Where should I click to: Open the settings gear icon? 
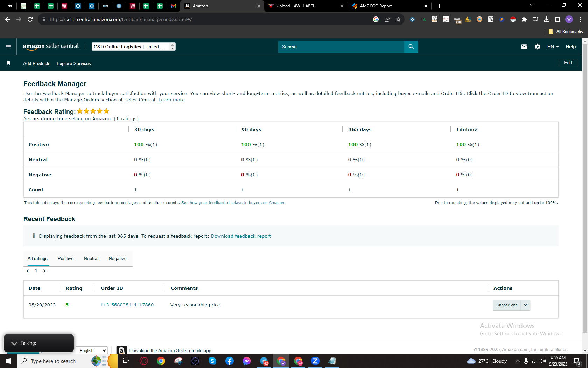[538, 47]
